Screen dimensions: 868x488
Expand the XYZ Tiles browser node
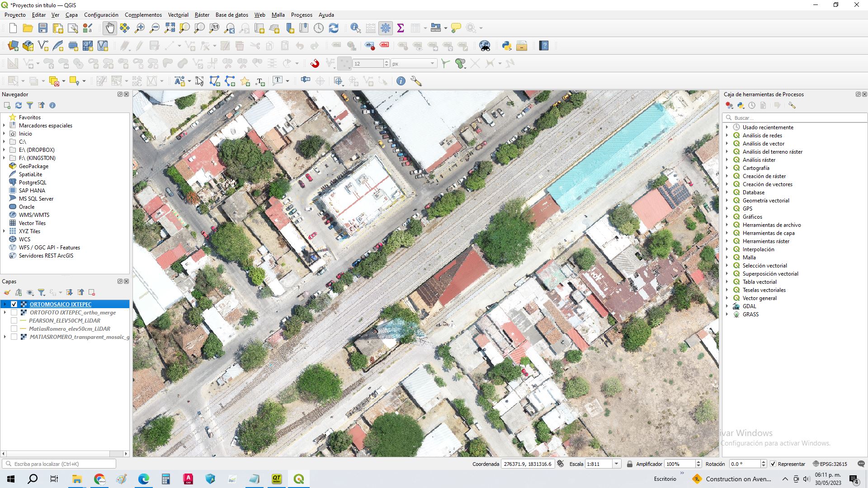(5, 231)
